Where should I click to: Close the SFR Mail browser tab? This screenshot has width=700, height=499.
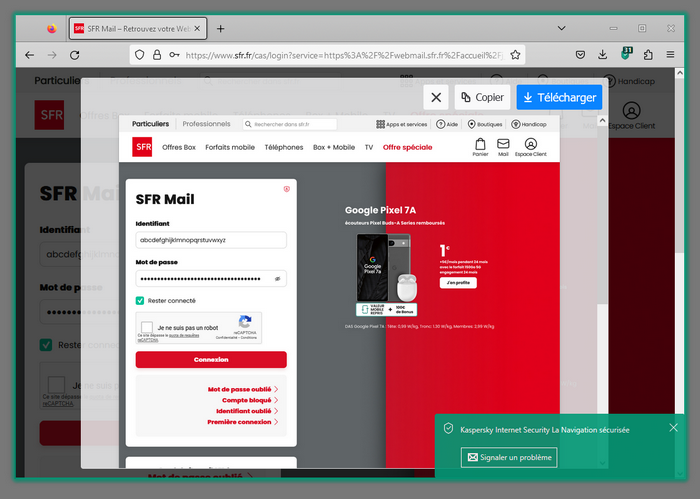click(197, 29)
